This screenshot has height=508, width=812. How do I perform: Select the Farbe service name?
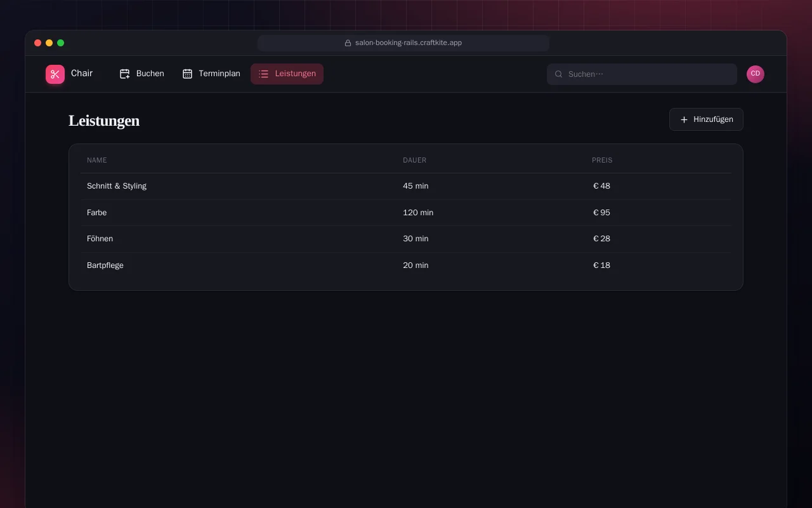point(97,213)
